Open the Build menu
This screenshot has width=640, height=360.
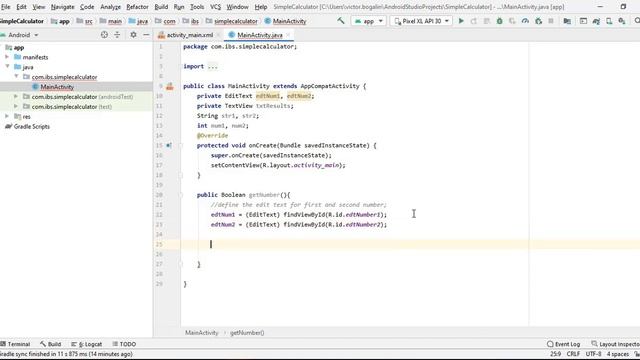(161, 7)
